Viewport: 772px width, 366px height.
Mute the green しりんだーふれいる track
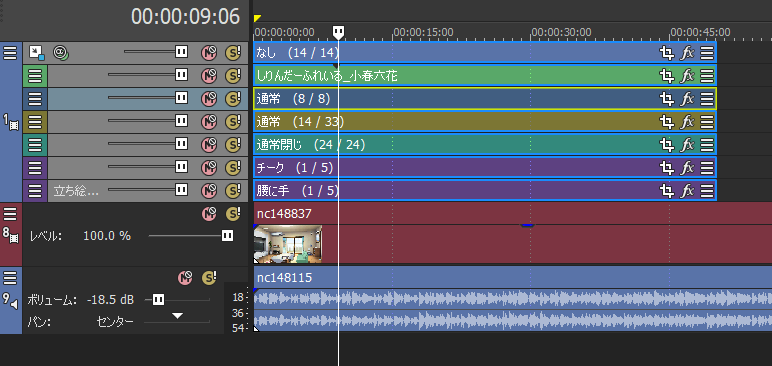tap(209, 76)
